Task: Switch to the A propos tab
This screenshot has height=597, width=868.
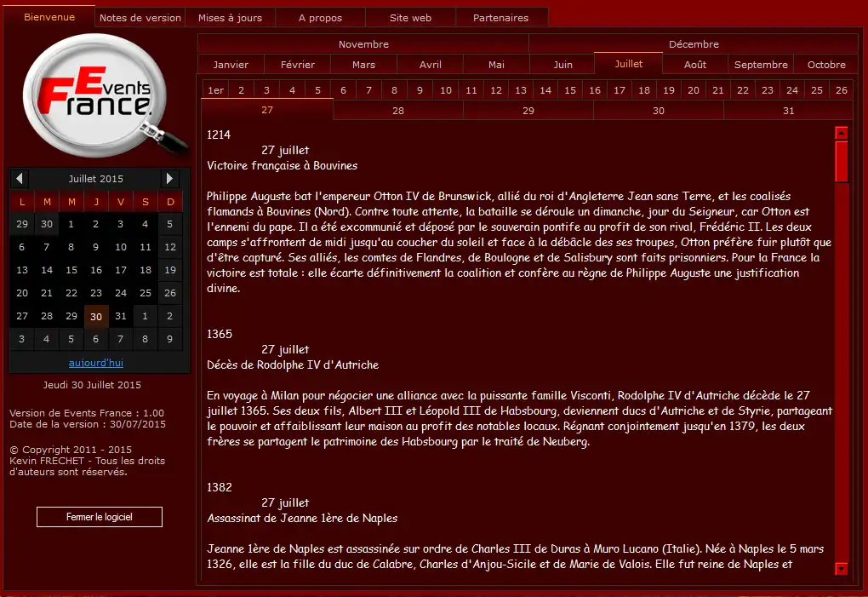Action: [x=321, y=18]
